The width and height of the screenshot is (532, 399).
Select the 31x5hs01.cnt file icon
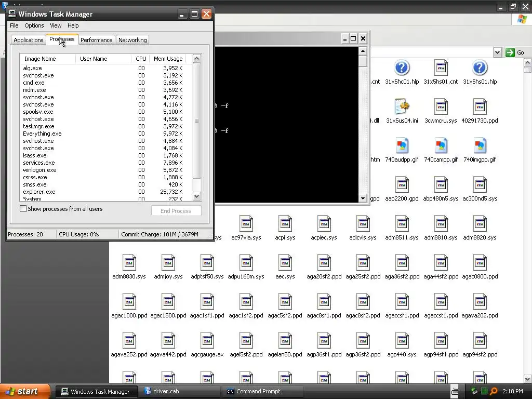(441, 68)
